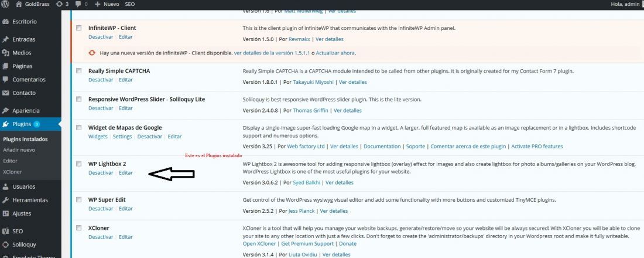Deactivate the WP Super Edit plugin

(101, 209)
